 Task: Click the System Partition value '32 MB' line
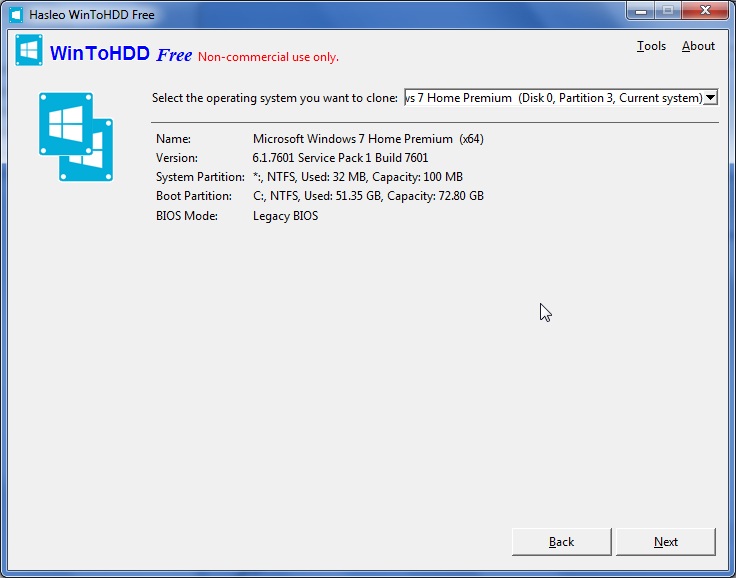[358, 177]
